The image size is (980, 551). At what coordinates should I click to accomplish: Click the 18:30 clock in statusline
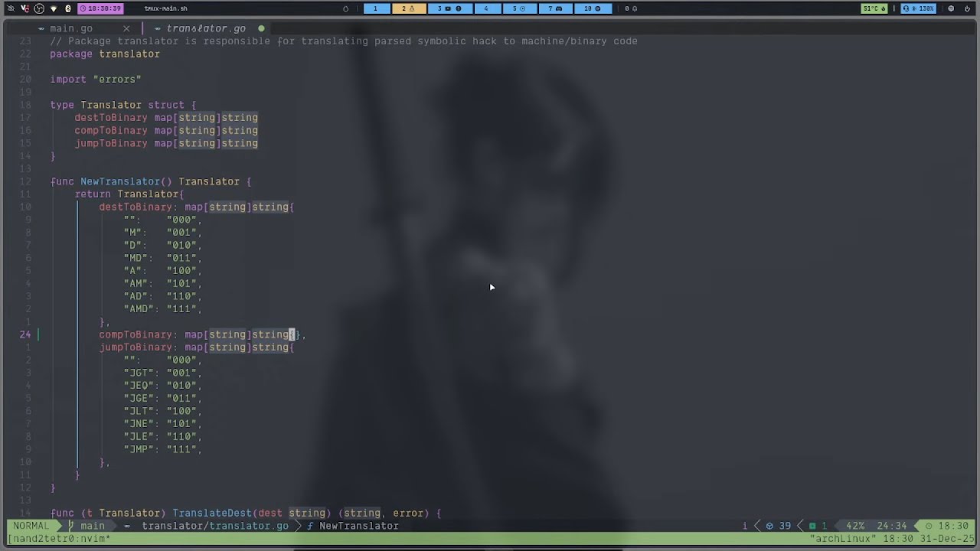(947, 526)
